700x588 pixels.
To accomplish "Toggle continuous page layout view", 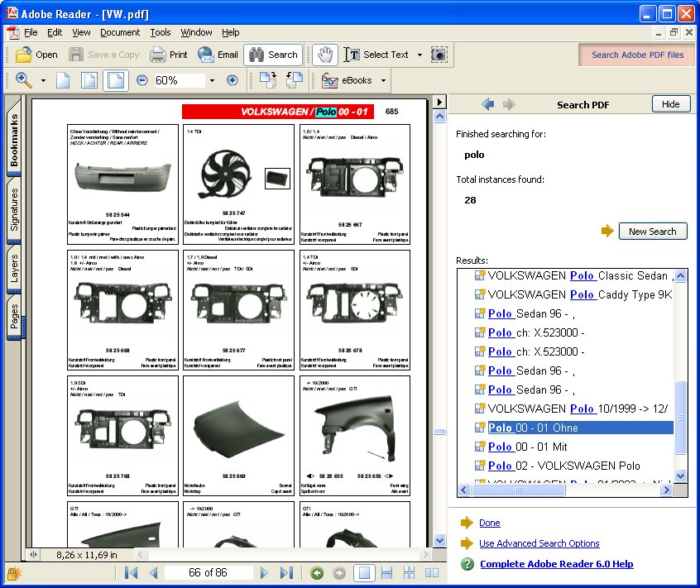I will (386, 573).
